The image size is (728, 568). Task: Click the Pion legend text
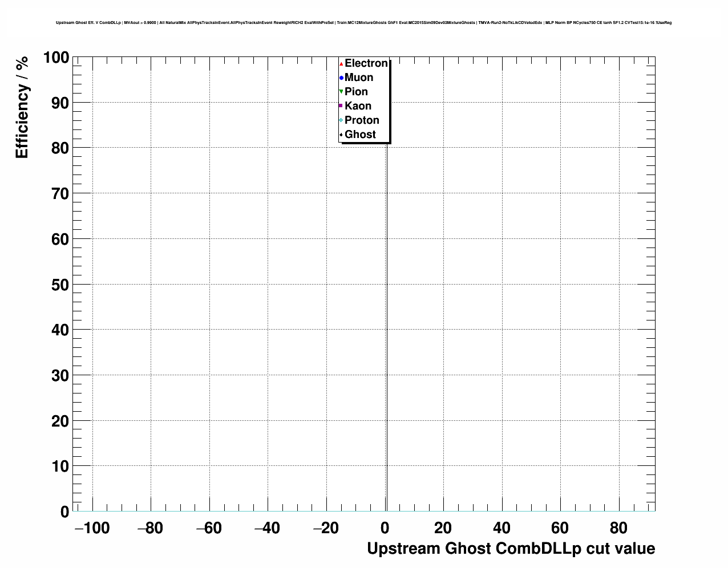click(356, 92)
